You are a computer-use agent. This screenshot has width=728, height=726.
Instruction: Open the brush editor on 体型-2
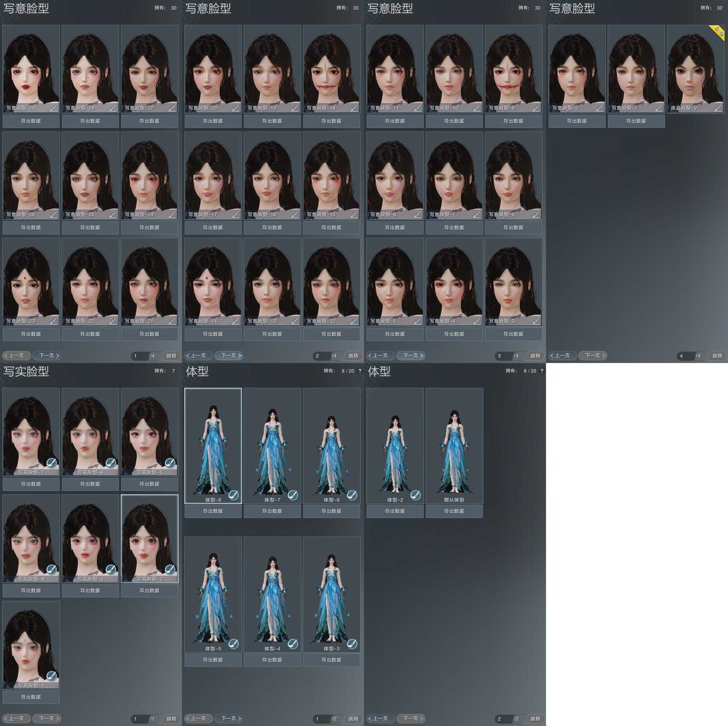415,495
